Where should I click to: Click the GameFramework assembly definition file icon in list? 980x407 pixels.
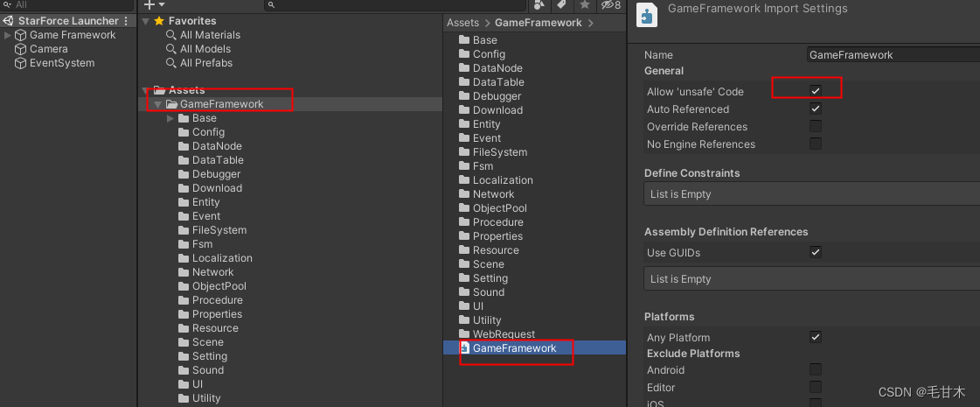tap(464, 347)
